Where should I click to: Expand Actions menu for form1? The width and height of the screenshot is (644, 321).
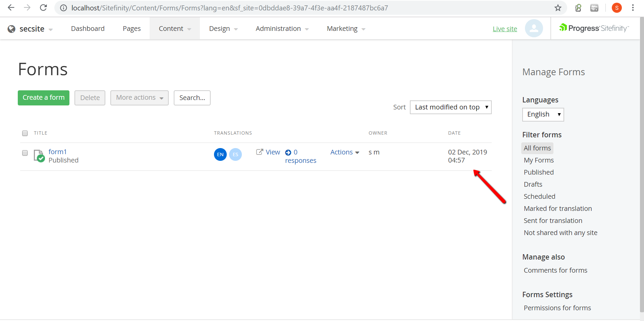click(x=345, y=152)
